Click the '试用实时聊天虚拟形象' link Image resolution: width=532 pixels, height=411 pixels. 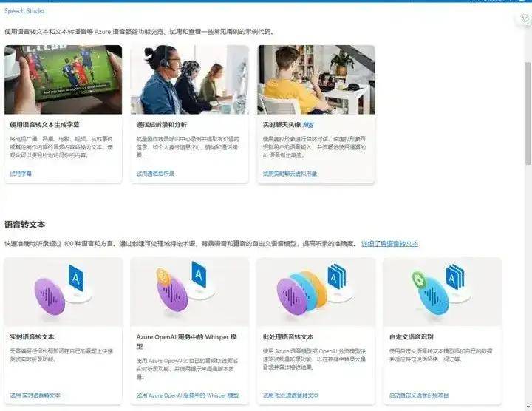coord(290,174)
